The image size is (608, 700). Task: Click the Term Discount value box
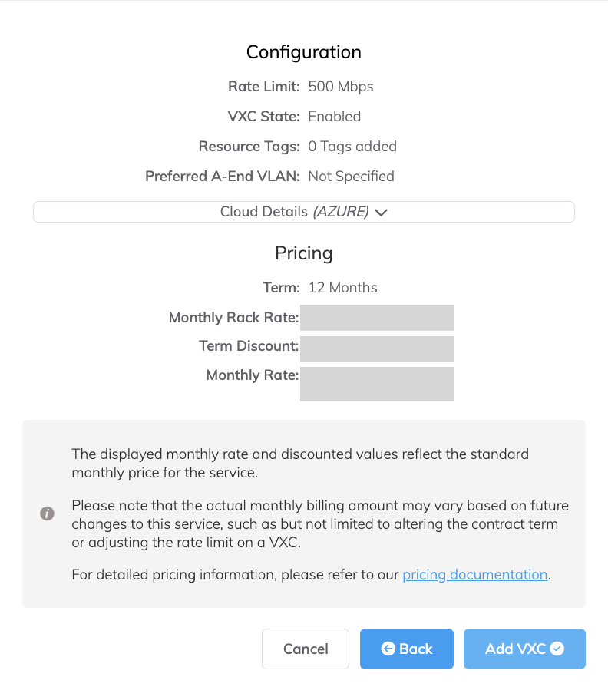(377, 347)
